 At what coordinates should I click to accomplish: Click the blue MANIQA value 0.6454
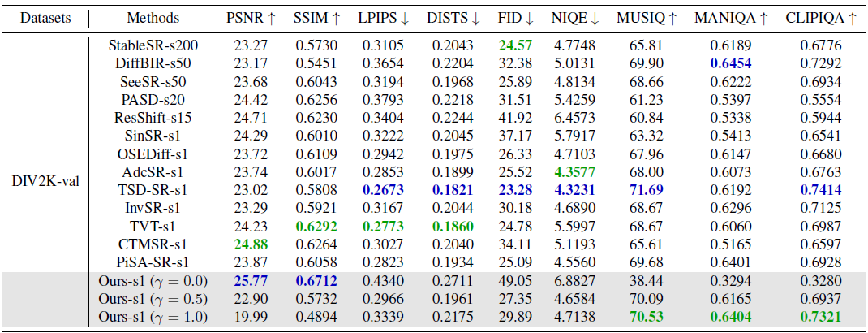point(731,63)
